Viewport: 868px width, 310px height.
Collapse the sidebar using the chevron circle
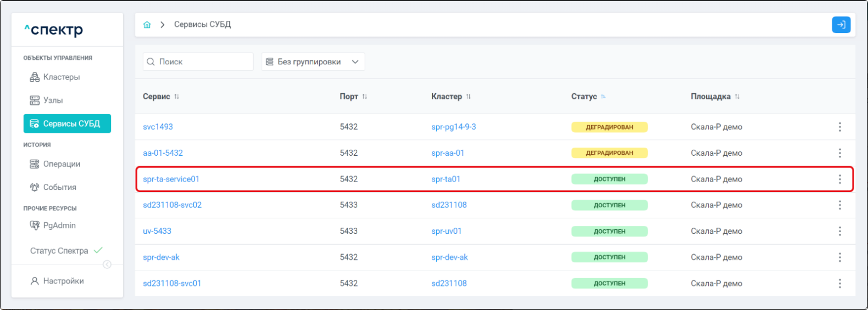pyautogui.click(x=107, y=264)
